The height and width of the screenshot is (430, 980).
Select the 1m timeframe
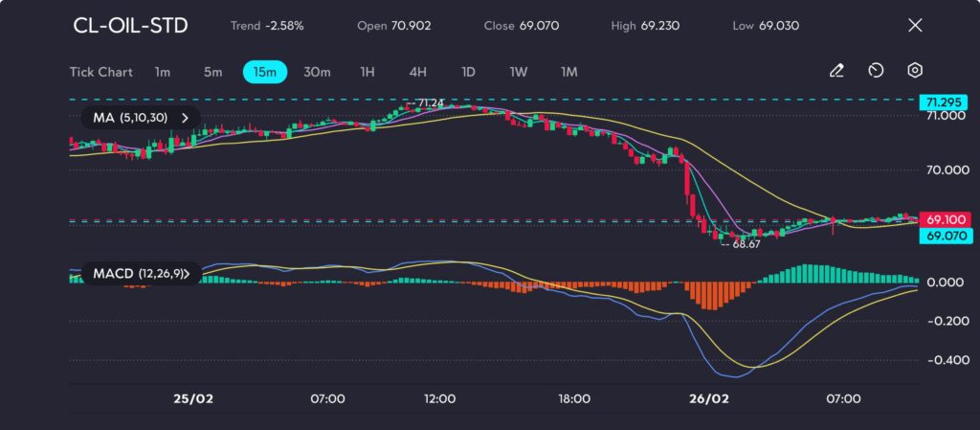point(163,72)
